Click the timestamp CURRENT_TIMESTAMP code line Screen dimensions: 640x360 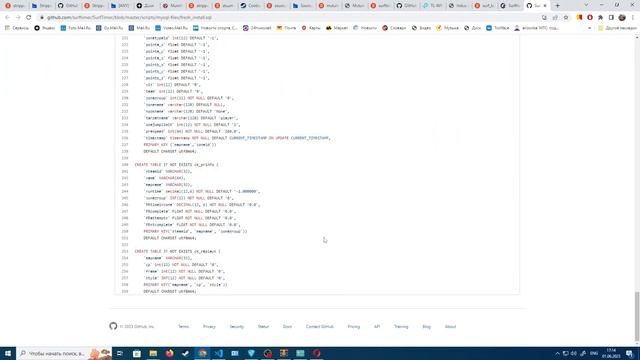click(237, 138)
